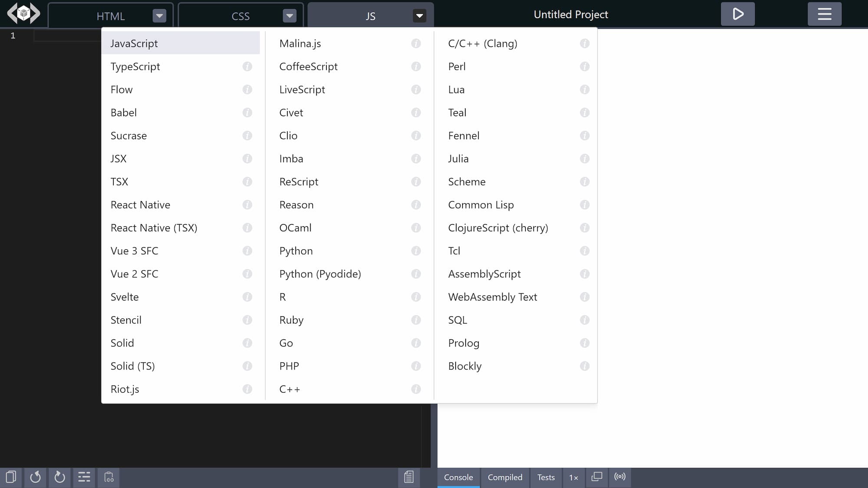Image resolution: width=868 pixels, height=488 pixels.
Task: Open the app menu with the hamburger icon
Action: coord(824,14)
